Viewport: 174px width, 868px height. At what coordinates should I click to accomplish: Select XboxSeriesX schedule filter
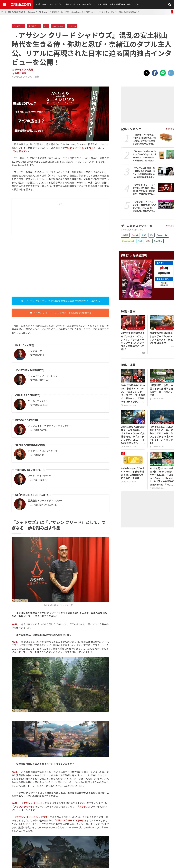click(x=128, y=241)
